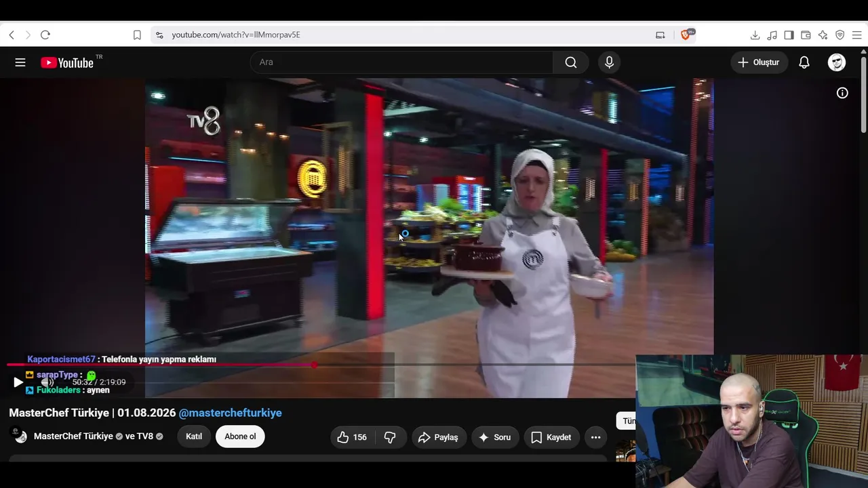Screen dimensions: 868x488
Task: Open the browser downloads panel
Action: tap(755, 35)
